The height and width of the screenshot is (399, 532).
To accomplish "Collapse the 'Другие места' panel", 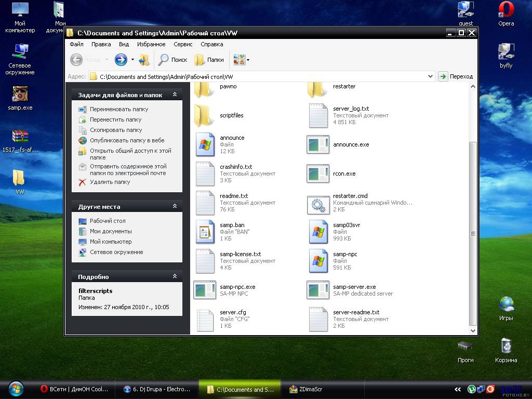I will point(175,206).
